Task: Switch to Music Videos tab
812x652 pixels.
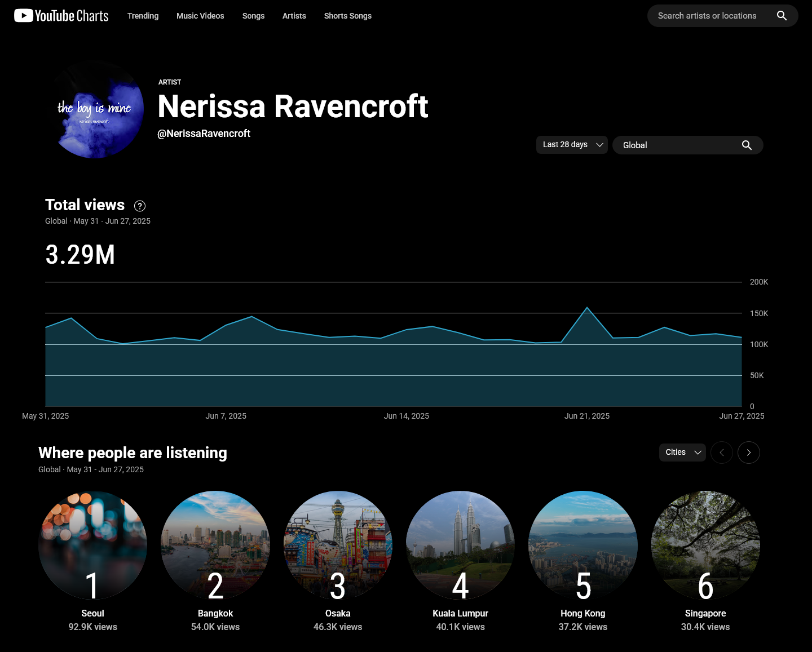Action: coord(200,16)
